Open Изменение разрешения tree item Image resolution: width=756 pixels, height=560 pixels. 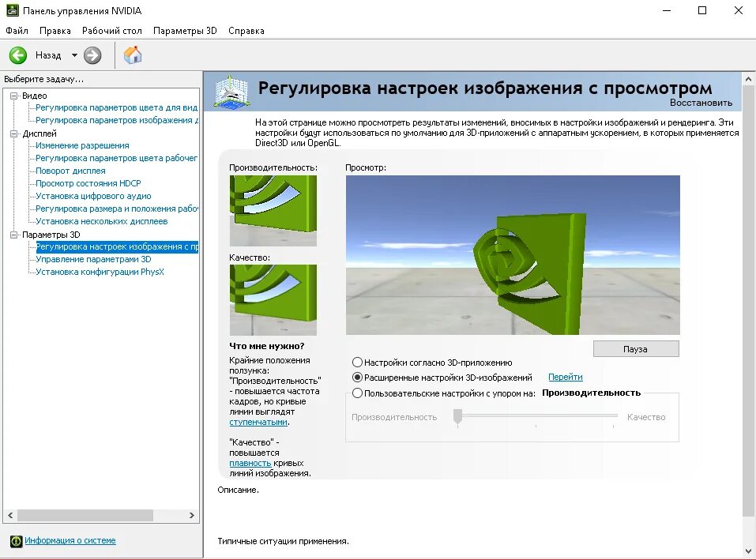coord(82,145)
